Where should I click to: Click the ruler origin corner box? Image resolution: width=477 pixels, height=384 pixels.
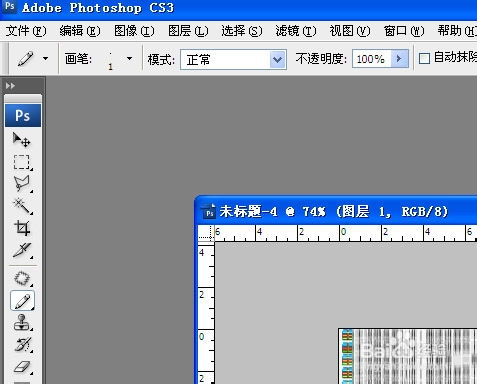(206, 233)
